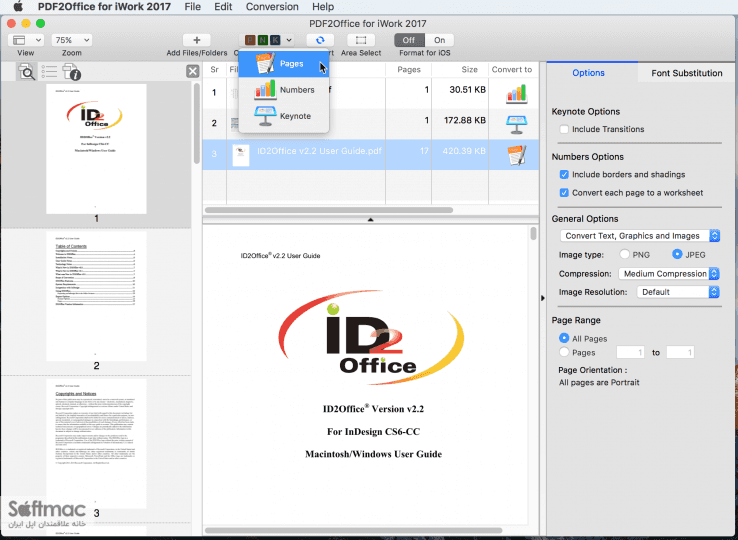
Task: Click the file list horizontal scrollbar
Action: tap(329, 210)
